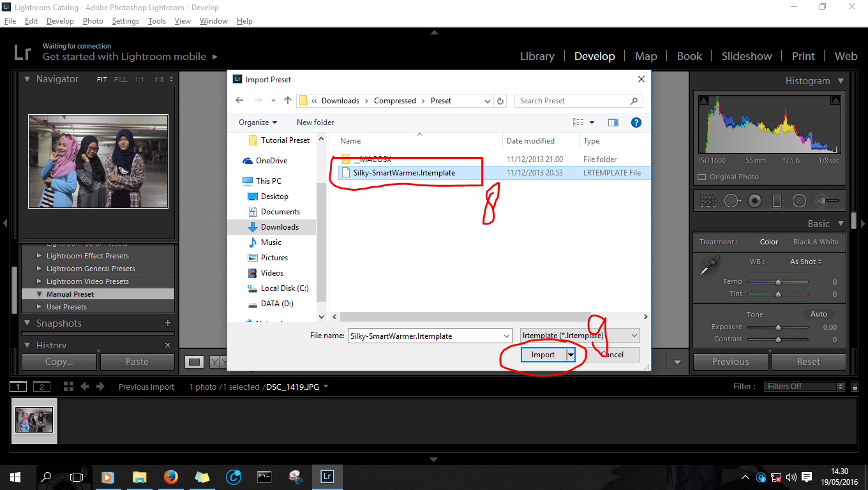Hide the filmstrip using bottom arrow

click(x=434, y=459)
